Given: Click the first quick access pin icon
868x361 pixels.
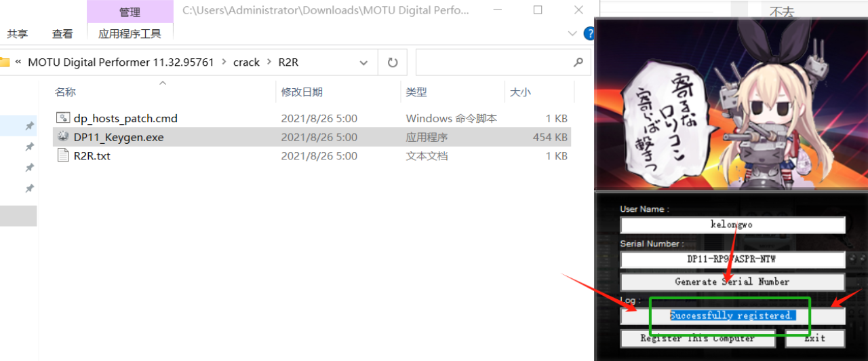Looking at the screenshot, I should tap(29, 126).
